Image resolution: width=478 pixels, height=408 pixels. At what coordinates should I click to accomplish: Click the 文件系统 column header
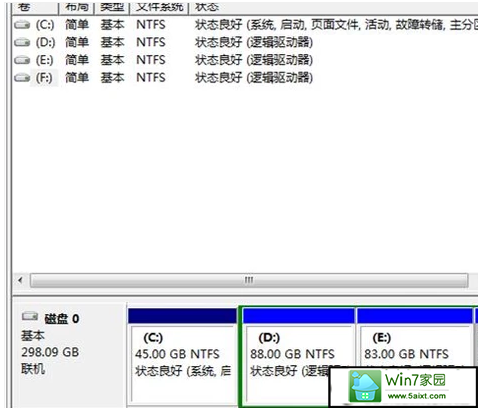[159, 7]
